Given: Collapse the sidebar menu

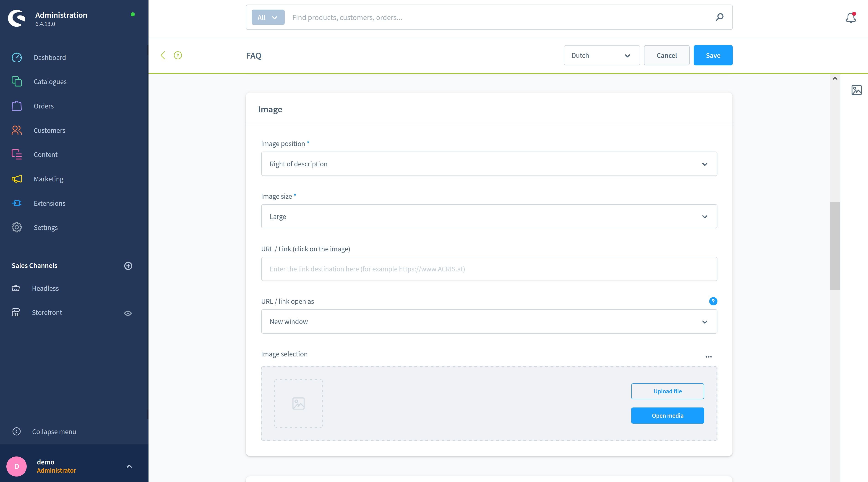Looking at the screenshot, I should 54,432.
